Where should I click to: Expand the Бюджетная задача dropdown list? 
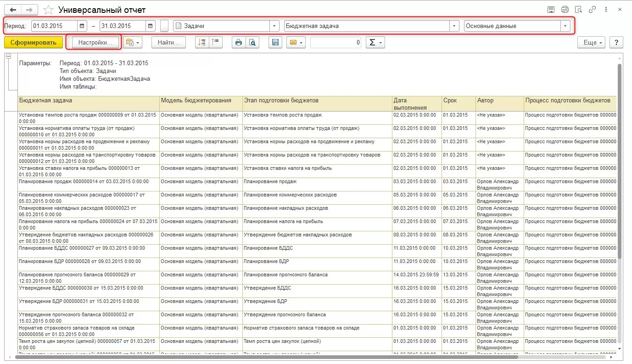click(454, 26)
